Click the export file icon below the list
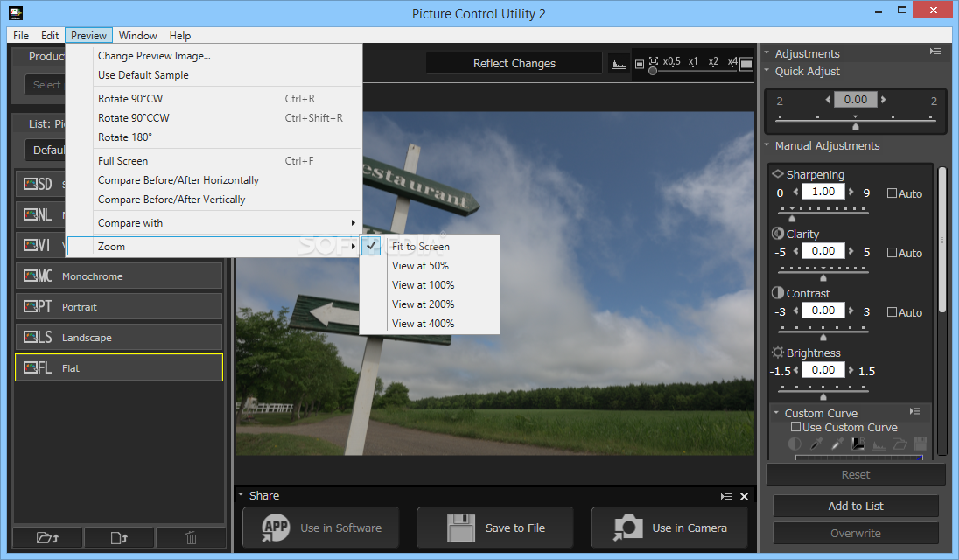The width and height of the screenshot is (959, 560). 119,538
